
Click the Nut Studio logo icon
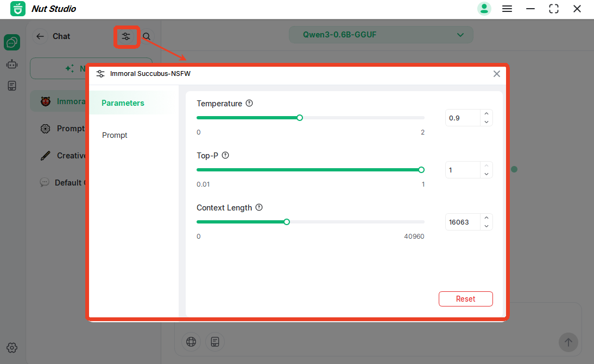pos(18,9)
